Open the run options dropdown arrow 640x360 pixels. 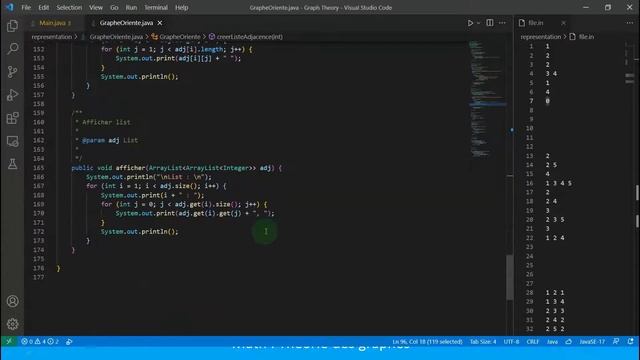tap(478, 23)
